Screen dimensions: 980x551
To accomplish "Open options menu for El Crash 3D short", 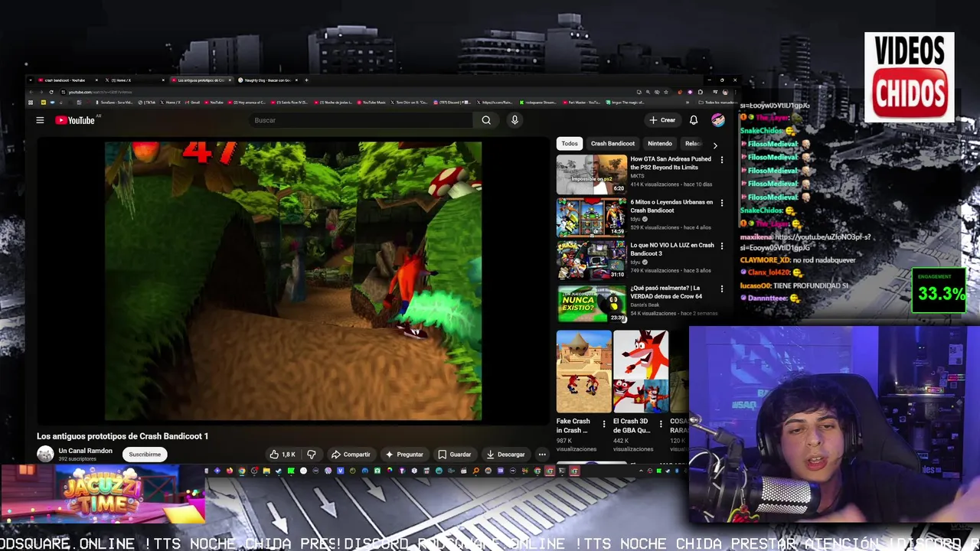I will click(x=661, y=423).
